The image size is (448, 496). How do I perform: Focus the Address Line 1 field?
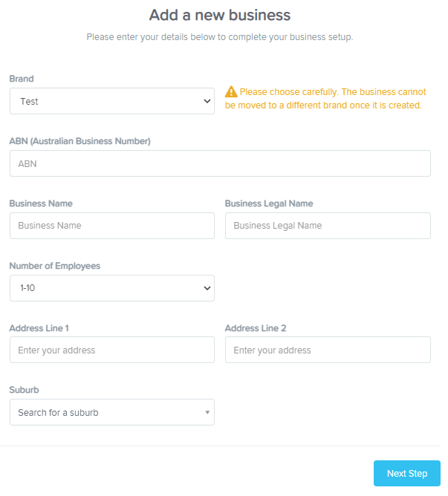click(x=112, y=350)
